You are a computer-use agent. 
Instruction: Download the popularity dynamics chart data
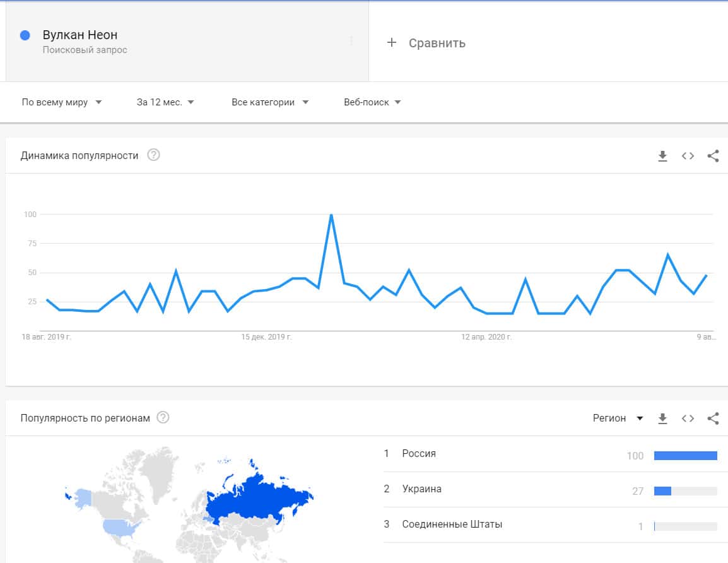pyautogui.click(x=662, y=156)
